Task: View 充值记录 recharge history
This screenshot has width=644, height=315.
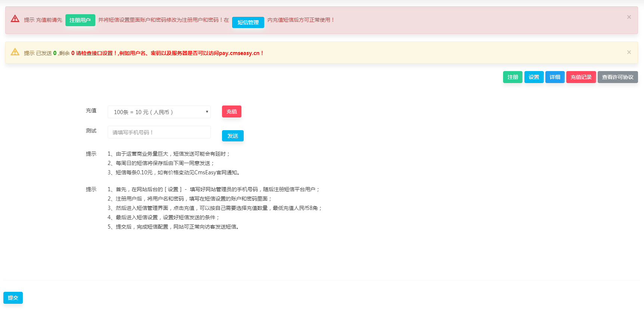Action: point(581,77)
